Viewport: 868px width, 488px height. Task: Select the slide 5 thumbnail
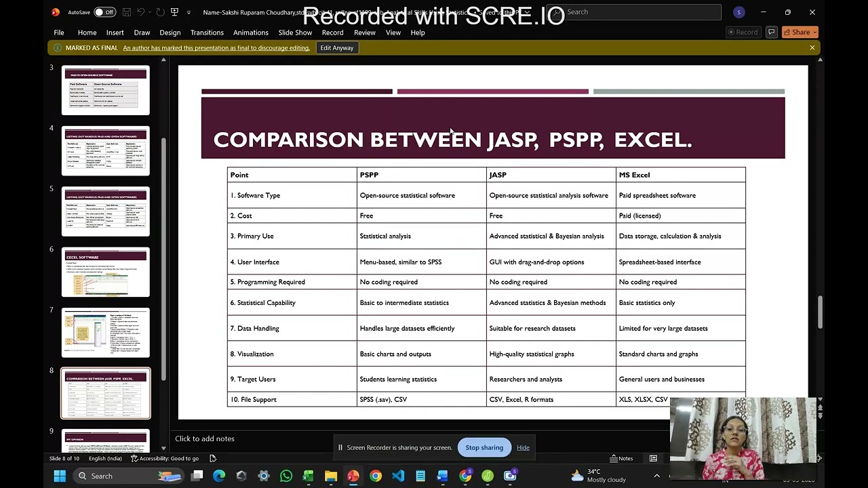pos(106,211)
